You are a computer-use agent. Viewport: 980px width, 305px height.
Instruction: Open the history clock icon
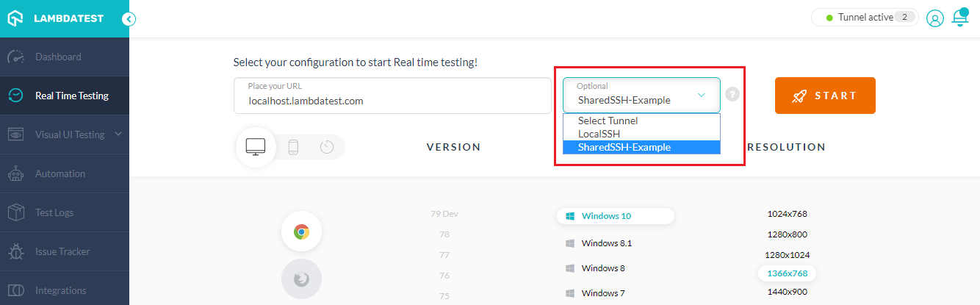pos(327,147)
